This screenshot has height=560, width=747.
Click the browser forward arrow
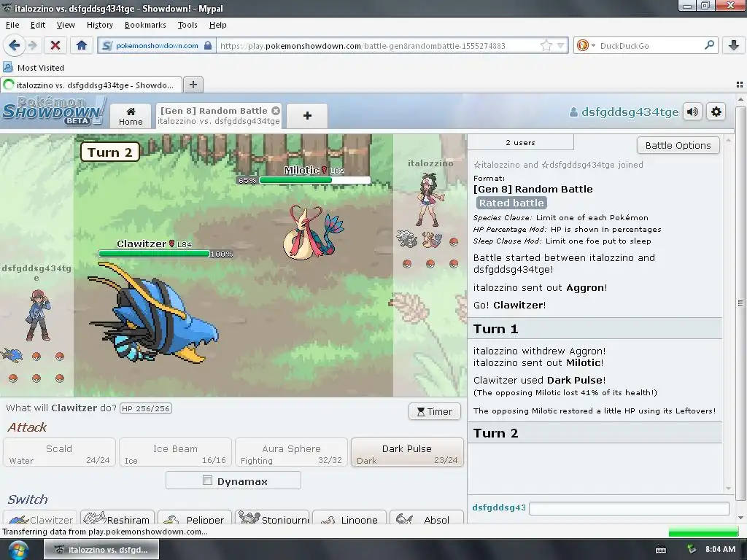click(32, 46)
